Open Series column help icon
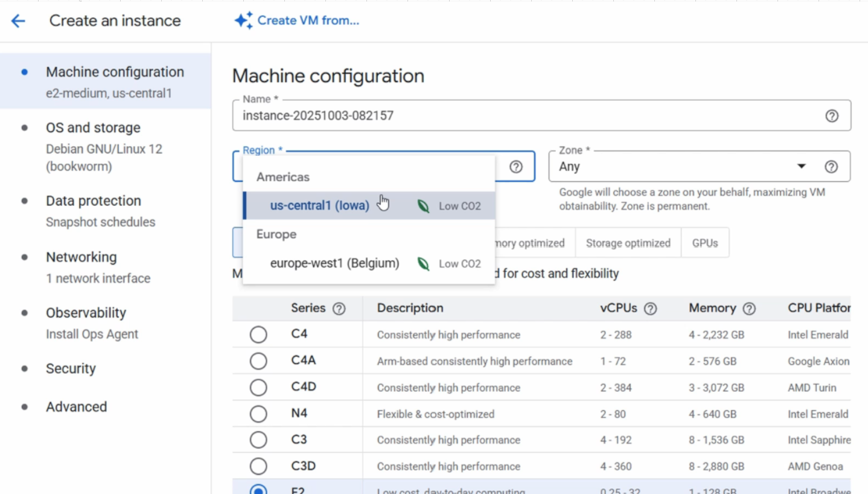Image resolution: width=868 pixels, height=494 pixels. point(339,309)
